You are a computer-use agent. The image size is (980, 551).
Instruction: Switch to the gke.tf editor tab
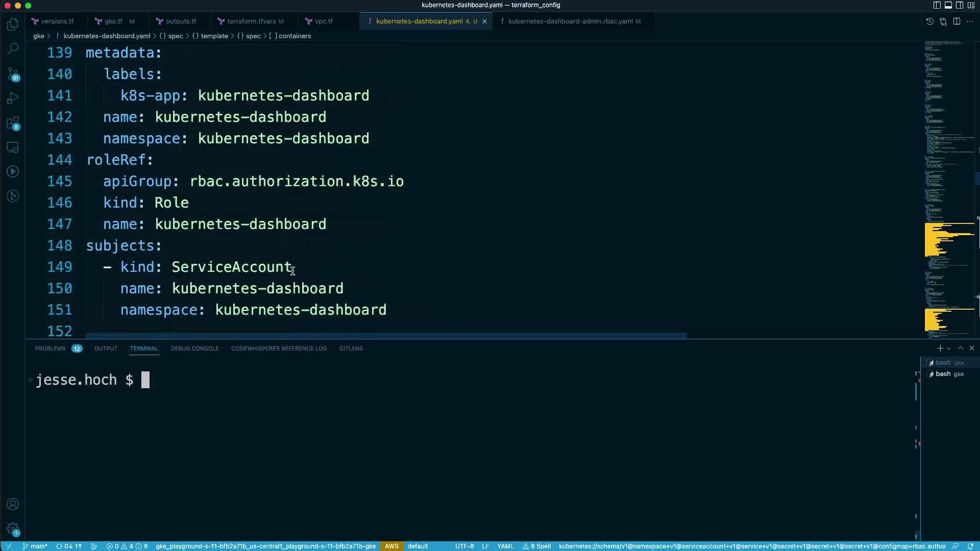point(113,21)
